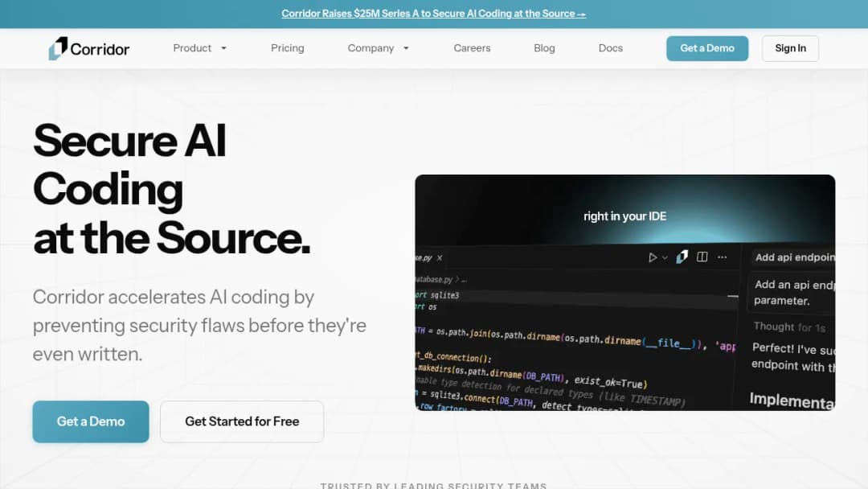Image resolution: width=868 pixels, height=489 pixels.
Task: Click the 'Implementa' heading in chat panel
Action: pyautogui.click(x=792, y=401)
